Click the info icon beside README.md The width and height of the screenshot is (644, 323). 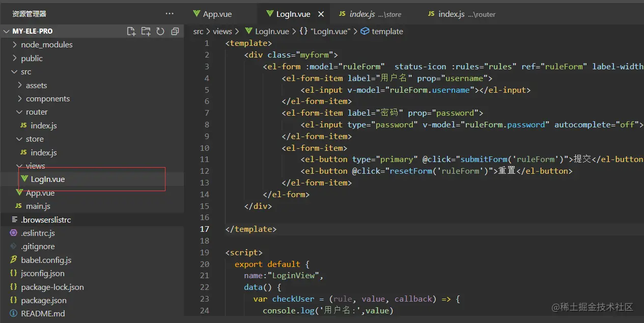click(x=14, y=314)
